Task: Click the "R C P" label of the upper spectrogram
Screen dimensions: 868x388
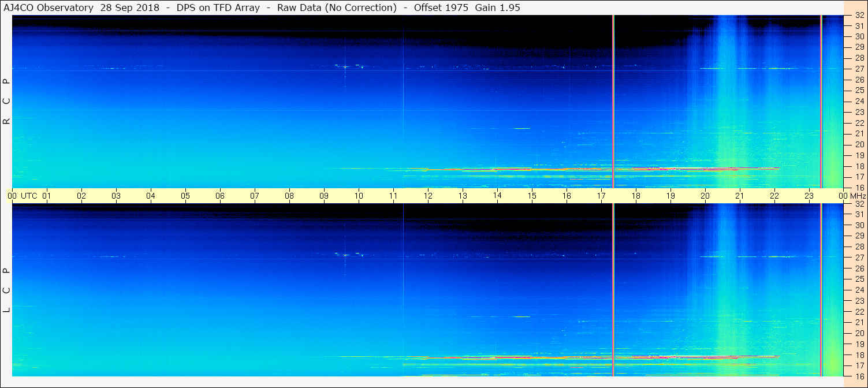Action: pos(6,102)
